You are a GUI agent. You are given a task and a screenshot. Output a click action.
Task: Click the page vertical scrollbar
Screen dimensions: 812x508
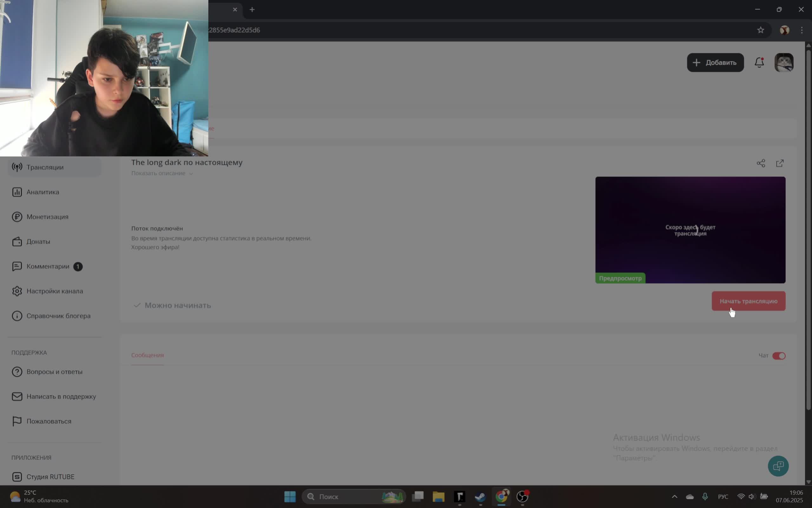[x=808, y=230]
